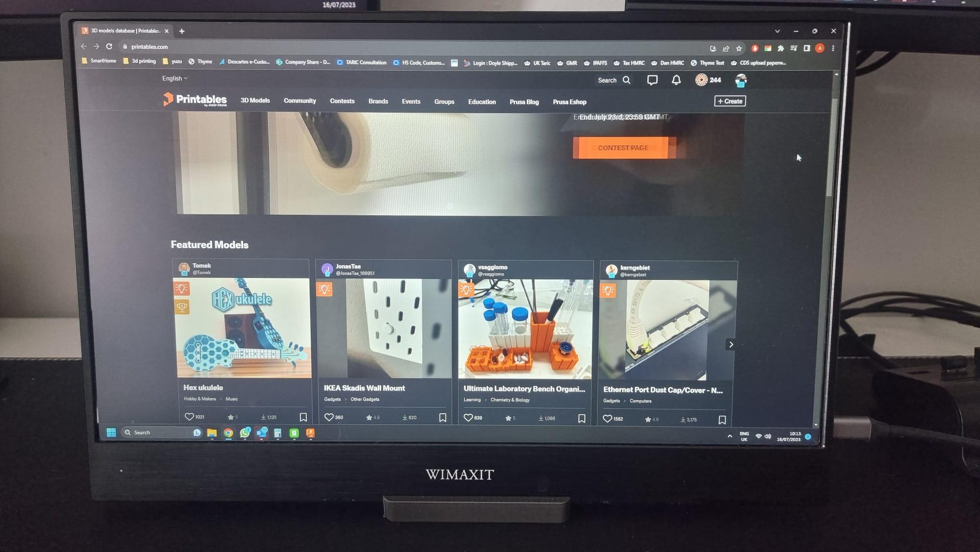Click the Printables home logo icon

pyautogui.click(x=194, y=101)
